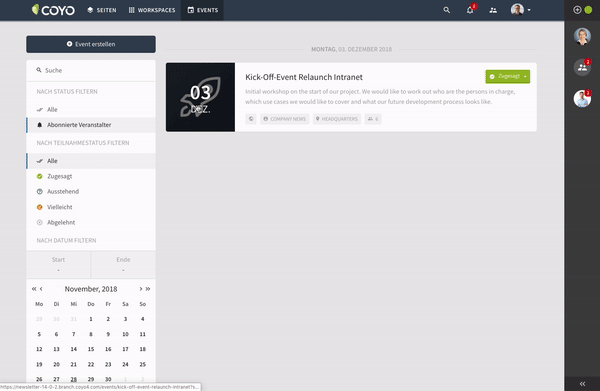The width and height of the screenshot is (600, 391).
Task: Select participation filter Alle
Action: click(x=91, y=161)
